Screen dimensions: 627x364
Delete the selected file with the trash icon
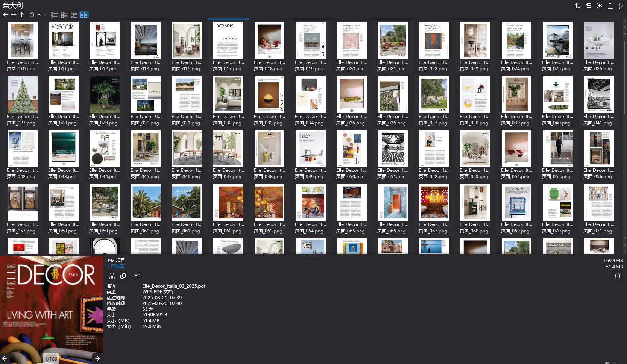tap(617, 276)
